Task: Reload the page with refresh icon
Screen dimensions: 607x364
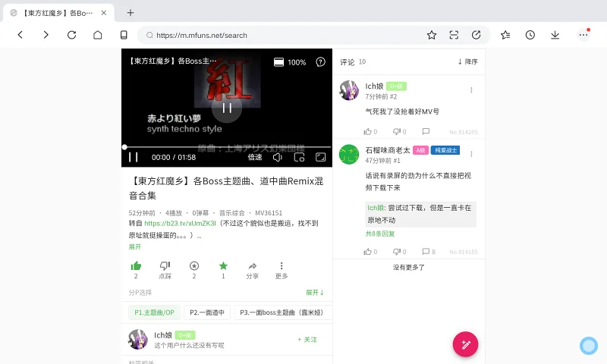Action: coord(71,35)
